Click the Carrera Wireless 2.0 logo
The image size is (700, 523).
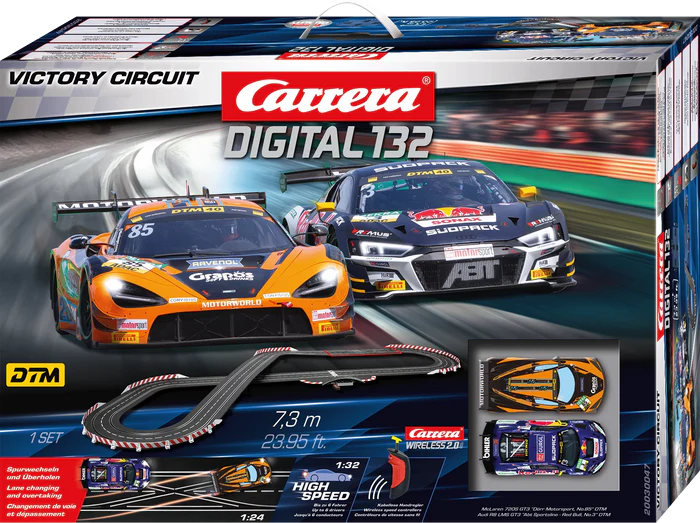tap(435, 438)
